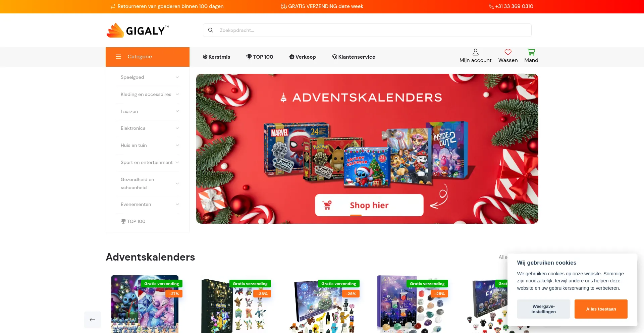Open the heart wishlist icon
This screenshot has width=644, height=333.
(508, 52)
